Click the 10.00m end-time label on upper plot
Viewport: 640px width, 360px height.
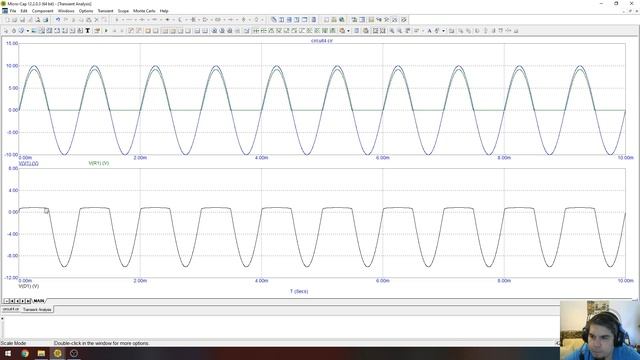pos(626,158)
